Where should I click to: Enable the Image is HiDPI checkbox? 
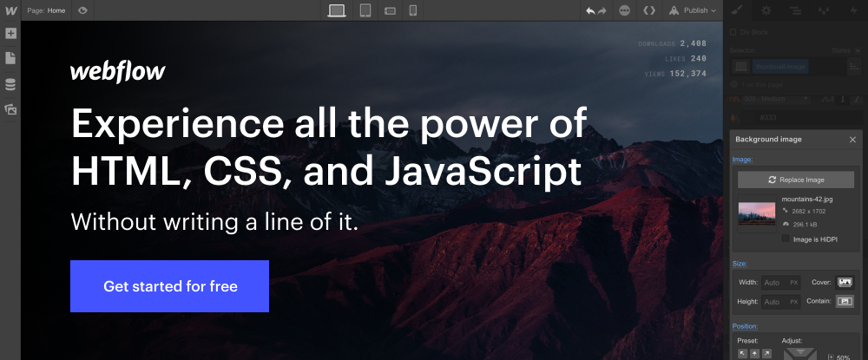(x=786, y=238)
